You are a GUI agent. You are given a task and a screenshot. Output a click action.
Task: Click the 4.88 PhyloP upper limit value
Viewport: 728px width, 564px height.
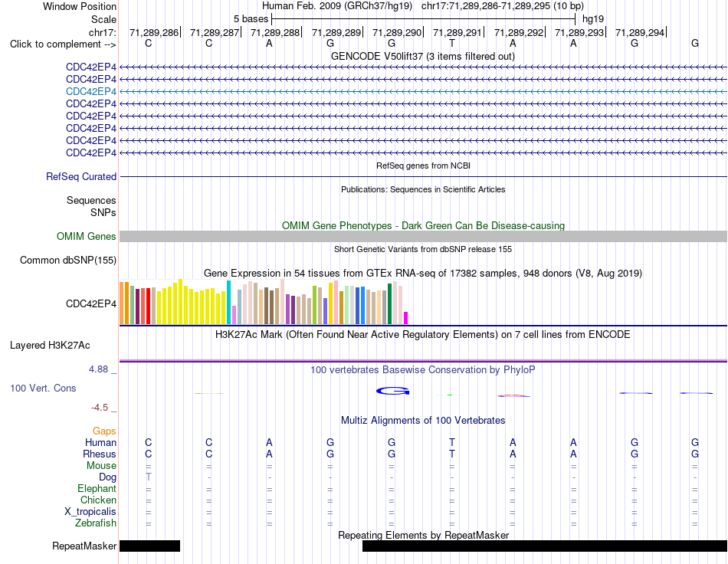98,369
